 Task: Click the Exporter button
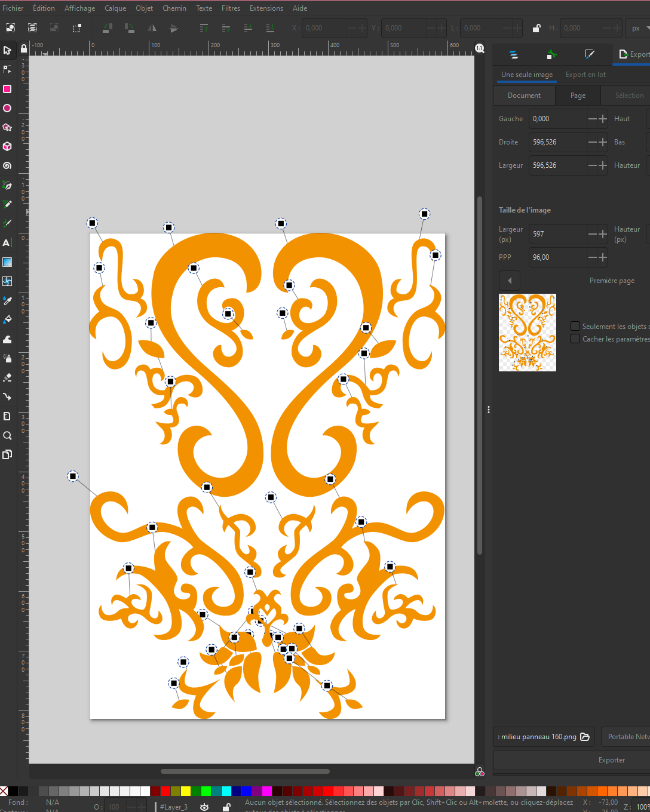611,760
